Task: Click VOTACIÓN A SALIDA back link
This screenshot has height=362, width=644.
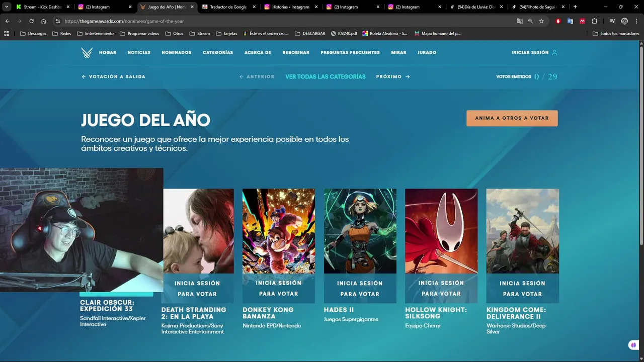Action: coord(114,77)
